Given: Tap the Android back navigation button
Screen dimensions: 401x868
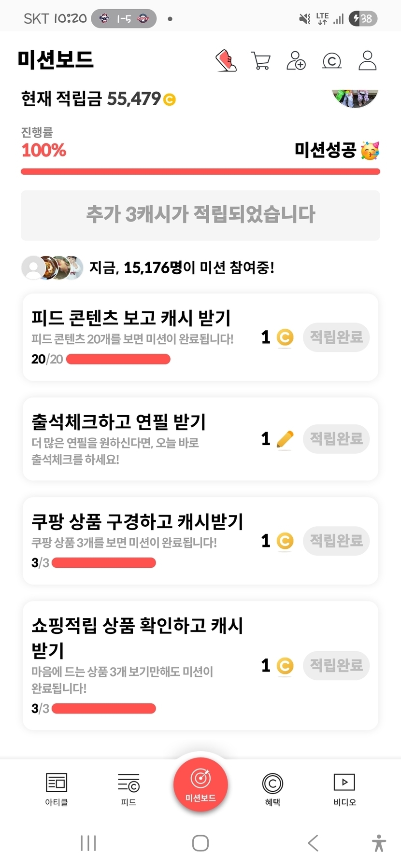Looking at the screenshot, I should coord(313,843).
